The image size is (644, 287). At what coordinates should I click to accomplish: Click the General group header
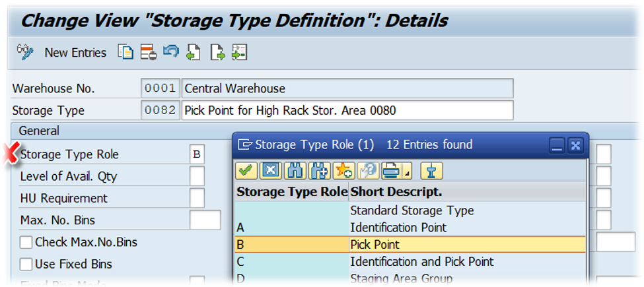pos(40,131)
